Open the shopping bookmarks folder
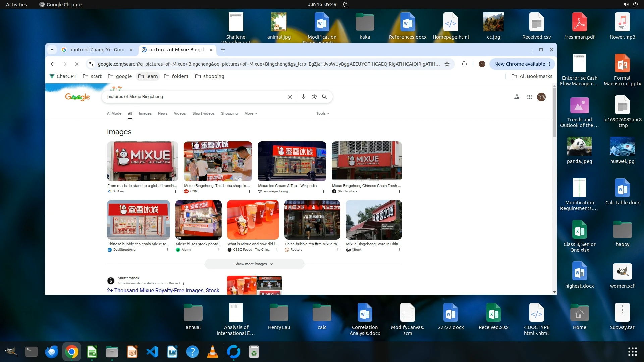 [210, 76]
